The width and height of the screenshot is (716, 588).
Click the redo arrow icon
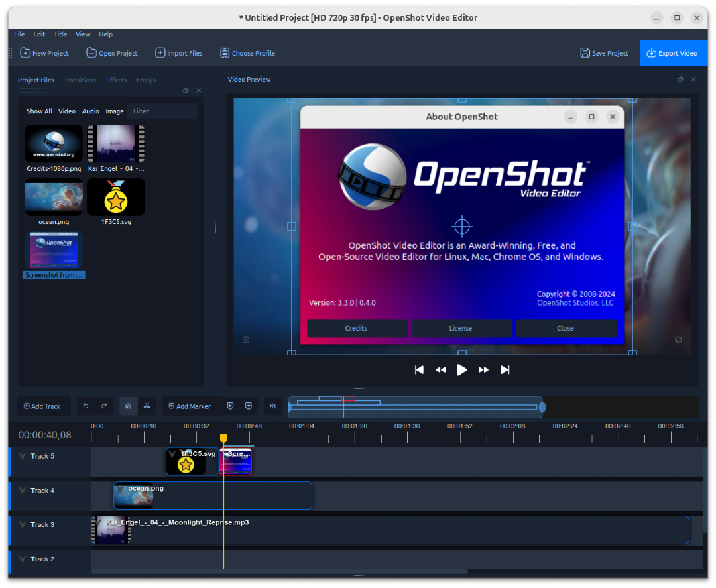click(x=103, y=406)
